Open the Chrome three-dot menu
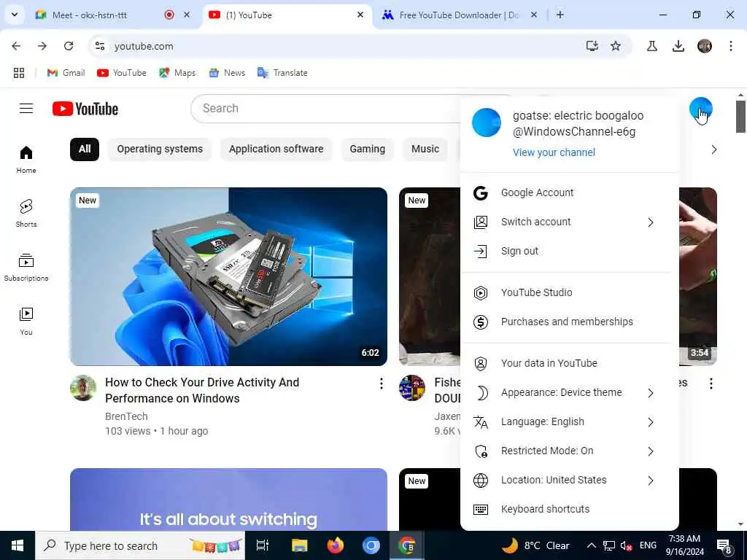The image size is (747, 560). [730, 46]
